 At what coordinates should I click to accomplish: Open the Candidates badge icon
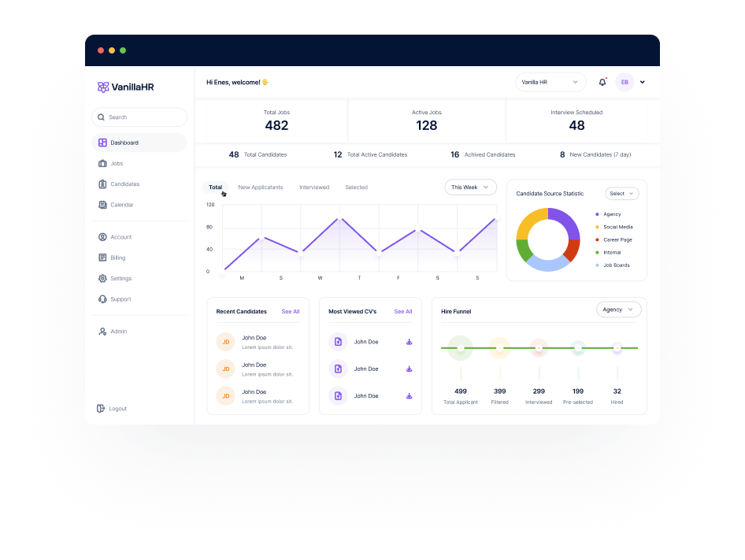tap(102, 184)
